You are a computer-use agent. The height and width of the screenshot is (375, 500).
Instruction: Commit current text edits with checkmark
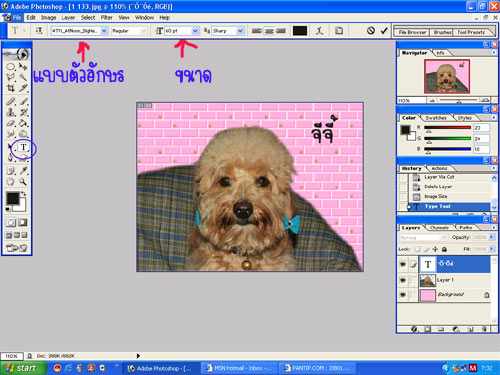(384, 31)
